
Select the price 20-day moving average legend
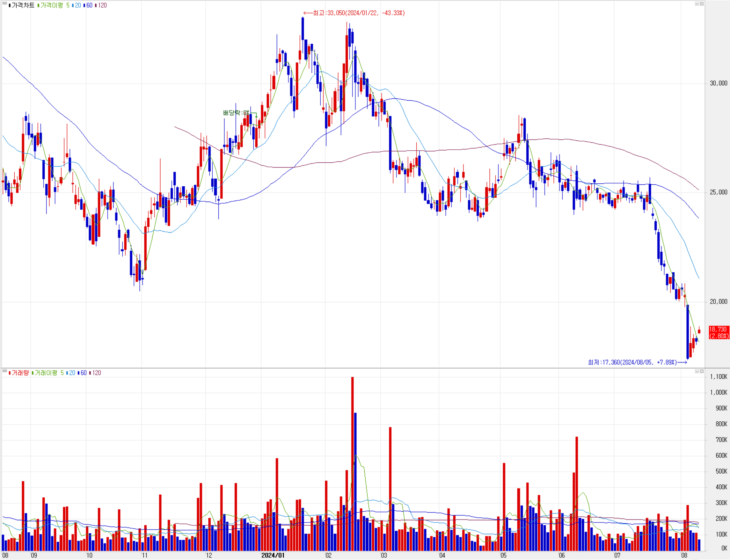tap(77, 5)
